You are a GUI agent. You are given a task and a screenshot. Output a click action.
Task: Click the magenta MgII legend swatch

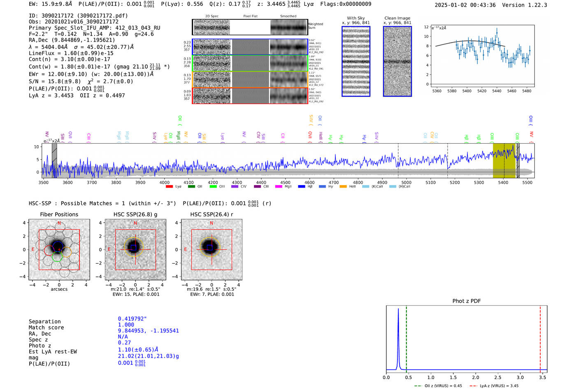[x=278, y=187]
